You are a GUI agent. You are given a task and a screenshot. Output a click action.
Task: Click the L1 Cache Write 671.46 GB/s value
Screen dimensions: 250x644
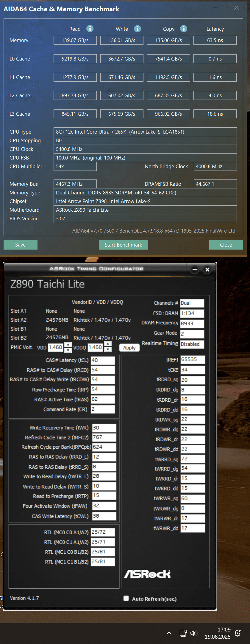pyautogui.click(x=122, y=77)
